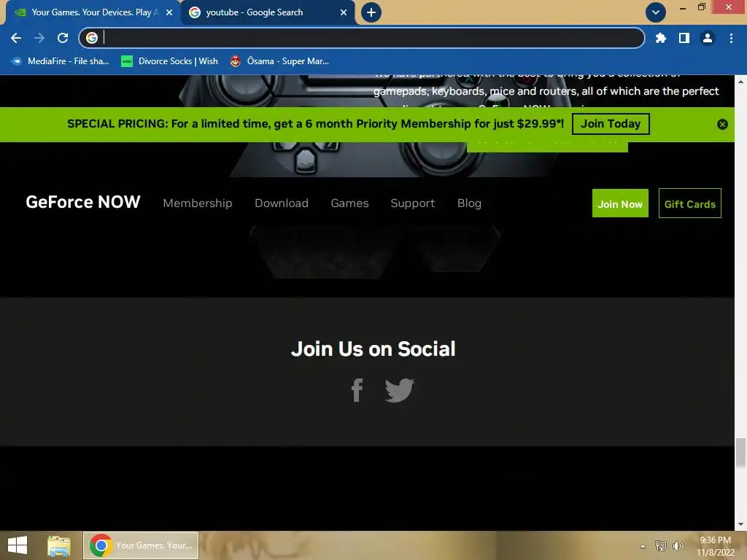Select the Chrome taskbar window button

[141, 545]
